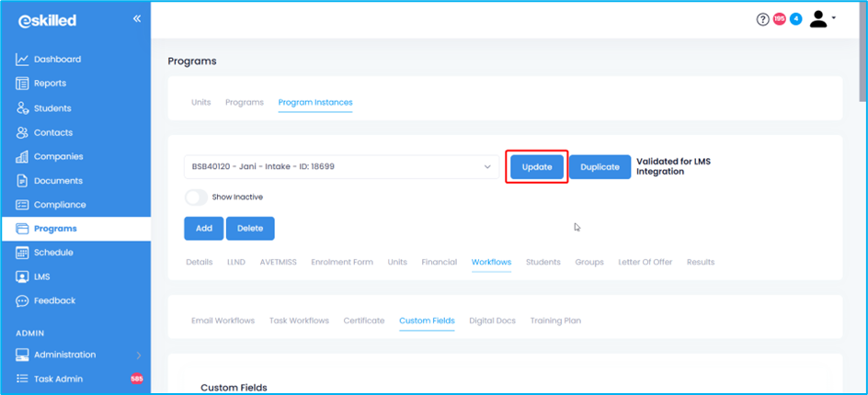Click the Update button

pyautogui.click(x=537, y=167)
